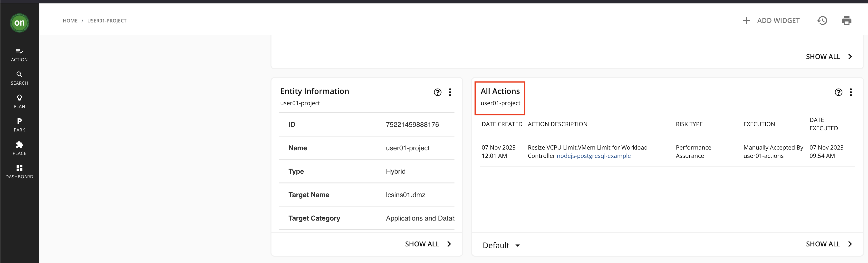The image size is (868, 263).
Task: Click the Type value Hybrid
Action: (395, 171)
